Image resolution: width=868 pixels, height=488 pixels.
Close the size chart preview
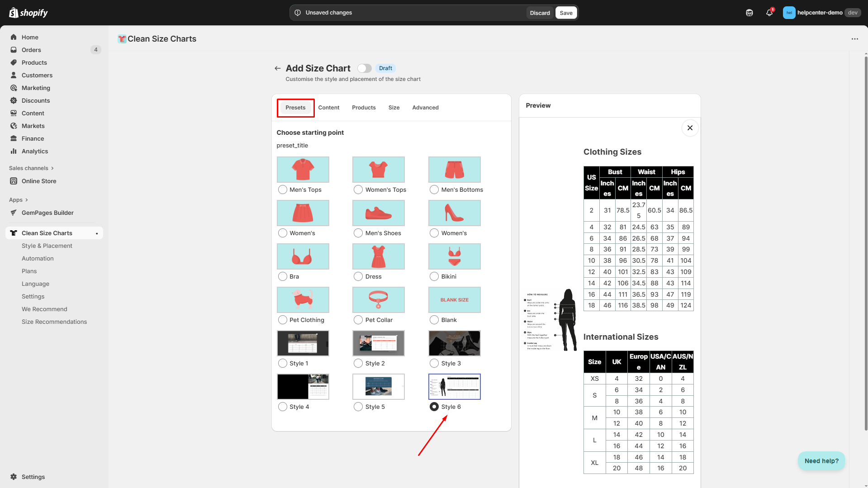(x=690, y=128)
